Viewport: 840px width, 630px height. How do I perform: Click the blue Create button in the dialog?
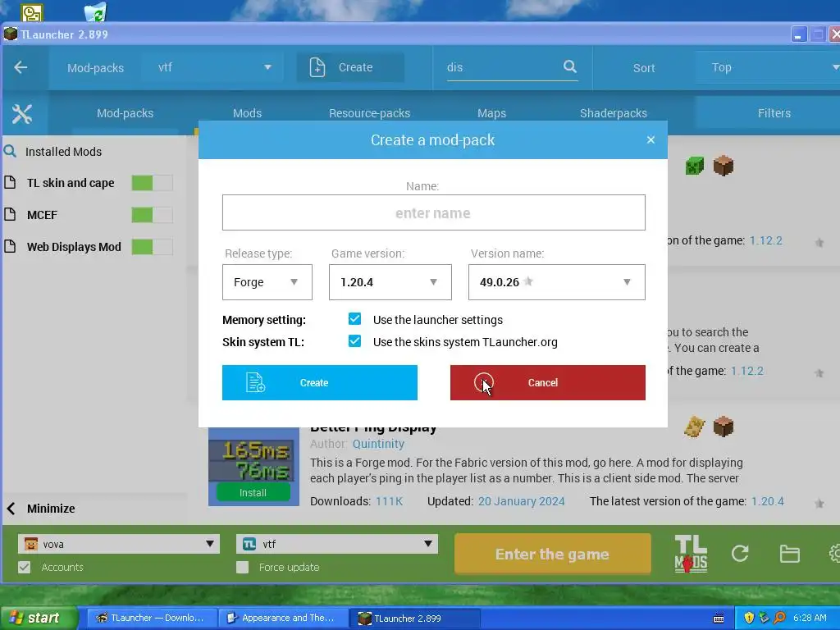click(320, 382)
